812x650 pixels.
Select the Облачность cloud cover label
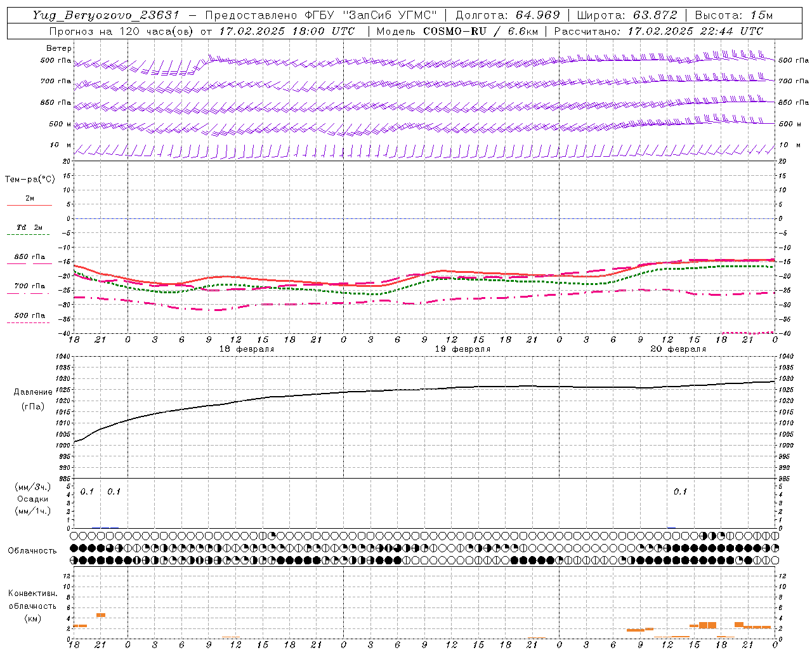click(x=32, y=551)
